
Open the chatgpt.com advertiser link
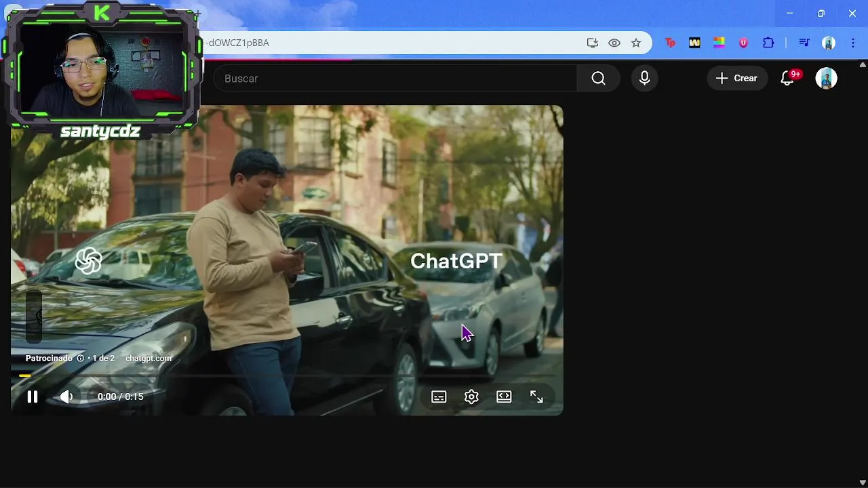click(149, 358)
